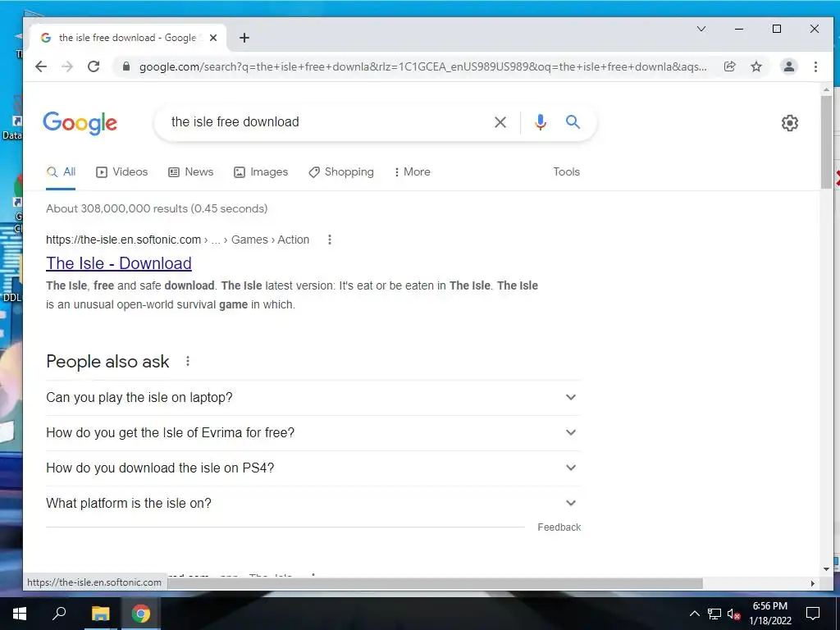Open File Explorer from the taskbar
This screenshot has width=840, height=630.
100,614
